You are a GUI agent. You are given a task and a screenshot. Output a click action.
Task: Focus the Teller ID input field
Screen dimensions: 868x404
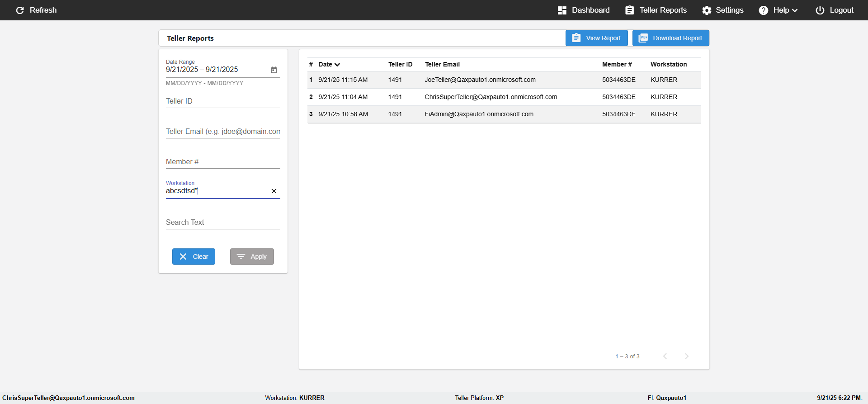point(223,101)
